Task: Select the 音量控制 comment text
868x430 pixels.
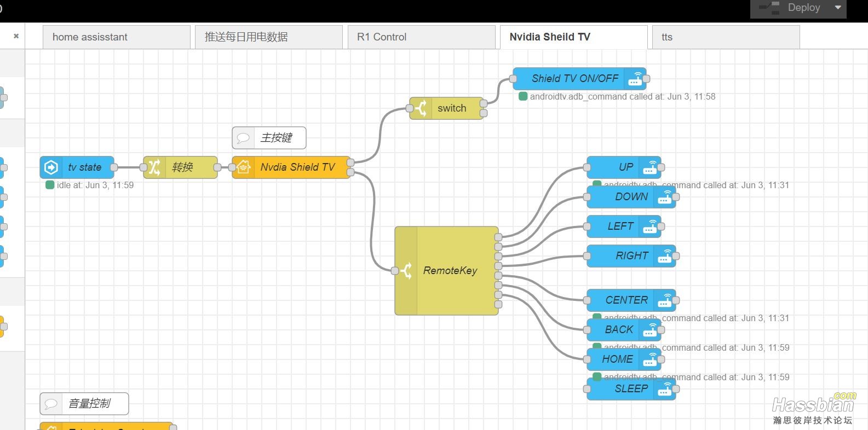Action: pos(89,404)
